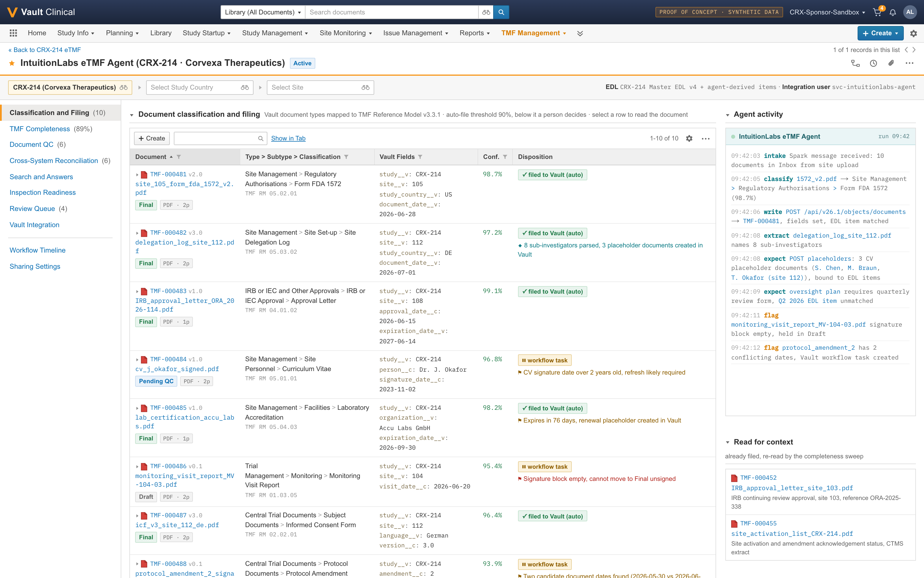924x578 pixels.
Task: Click the grid + Create button
Action: (x=152, y=138)
